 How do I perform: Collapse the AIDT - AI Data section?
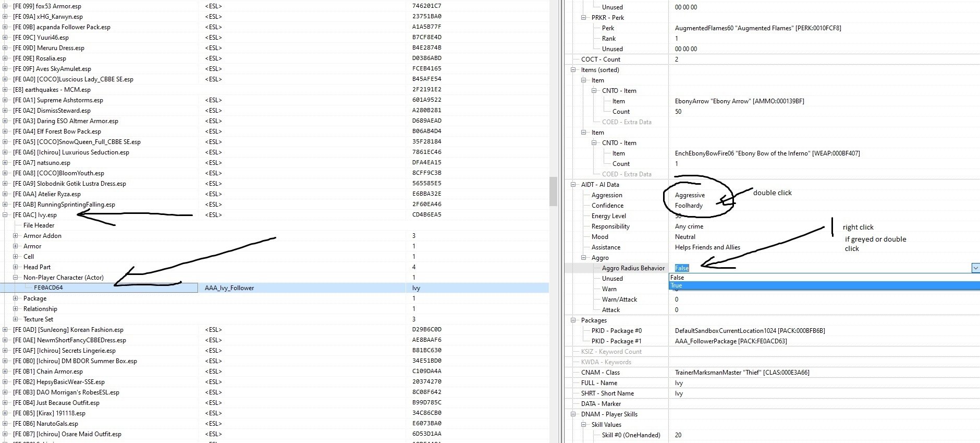tap(573, 185)
